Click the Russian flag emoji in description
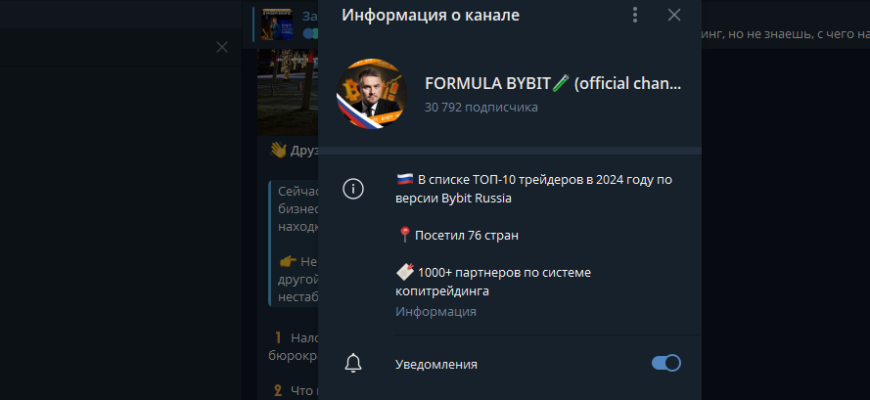Image resolution: width=870 pixels, height=400 pixels. click(405, 180)
